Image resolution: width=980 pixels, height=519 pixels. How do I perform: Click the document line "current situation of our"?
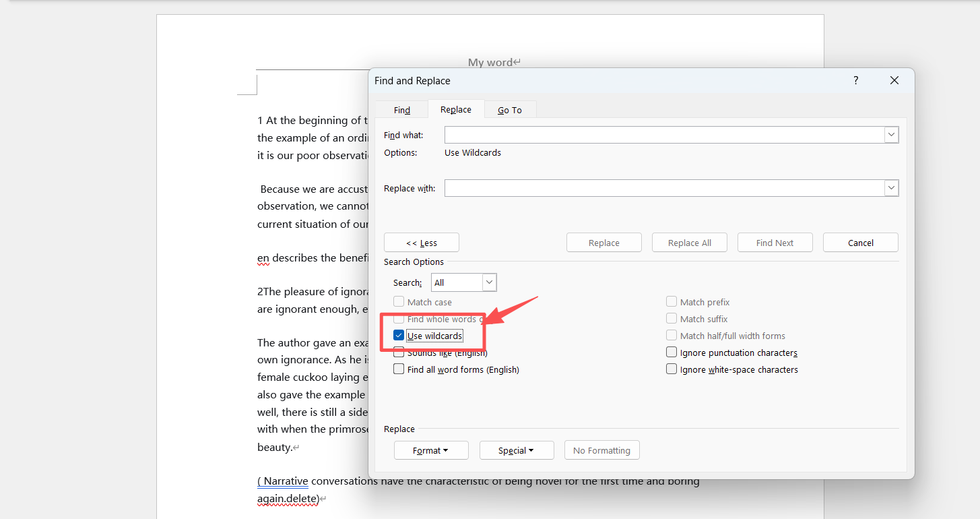coord(313,224)
